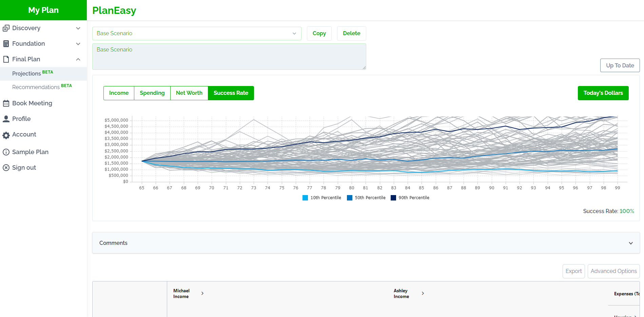Go to My Plan header

coord(43,10)
